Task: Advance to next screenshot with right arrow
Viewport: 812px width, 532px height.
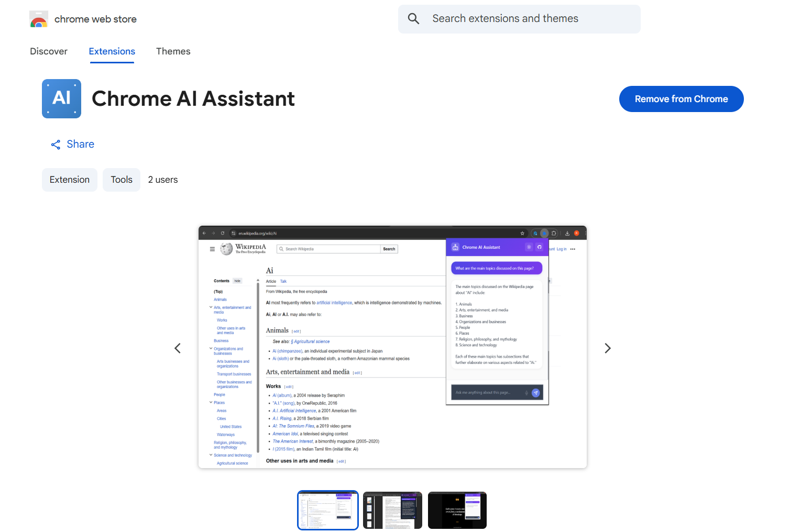Action: click(x=608, y=348)
